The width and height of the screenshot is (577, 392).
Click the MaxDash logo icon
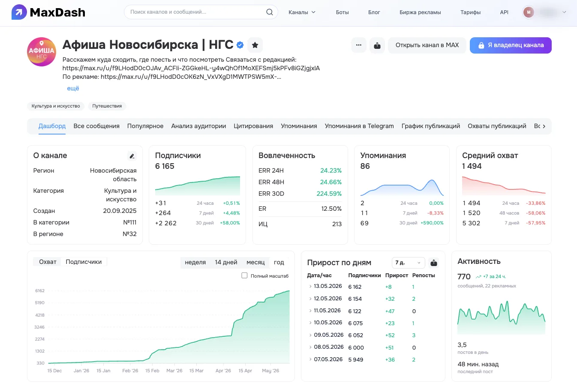pyautogui.click(x=19, y=12)
